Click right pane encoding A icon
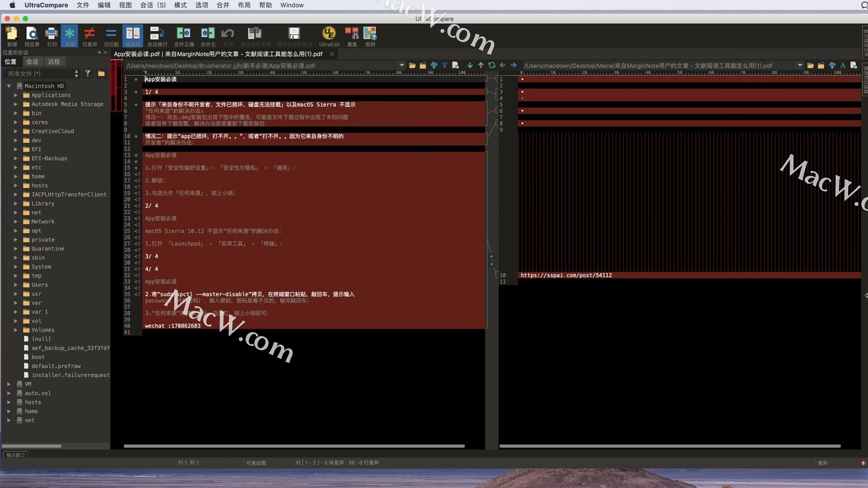The width and height of the screenshot is (868, 488). tap(843, 66)
